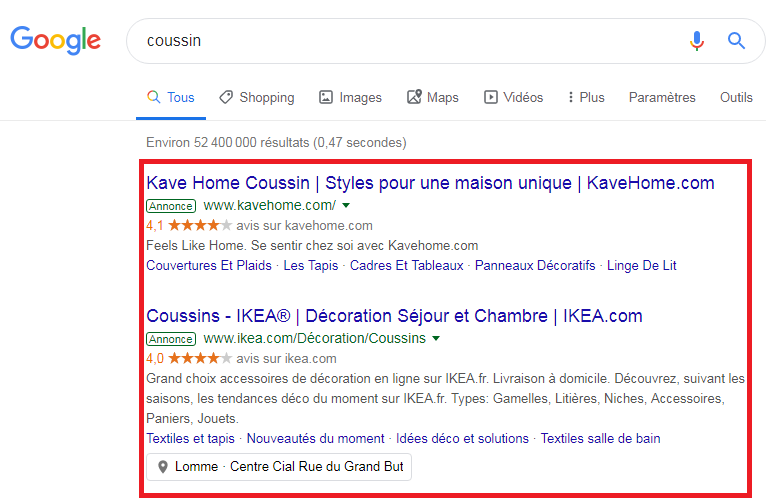This screenshot has width=777, height=501.
Task: Open Les Tapis sitelink
Action: (311, 266)
